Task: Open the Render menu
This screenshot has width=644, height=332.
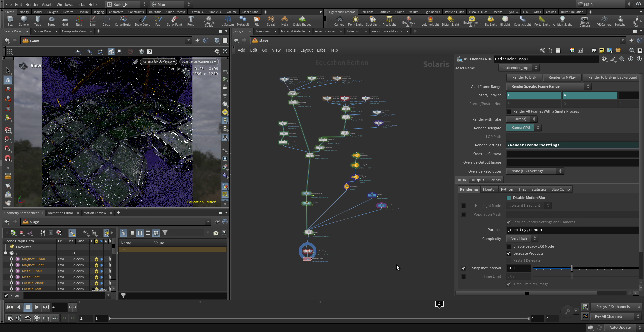Action: point(32,4)
